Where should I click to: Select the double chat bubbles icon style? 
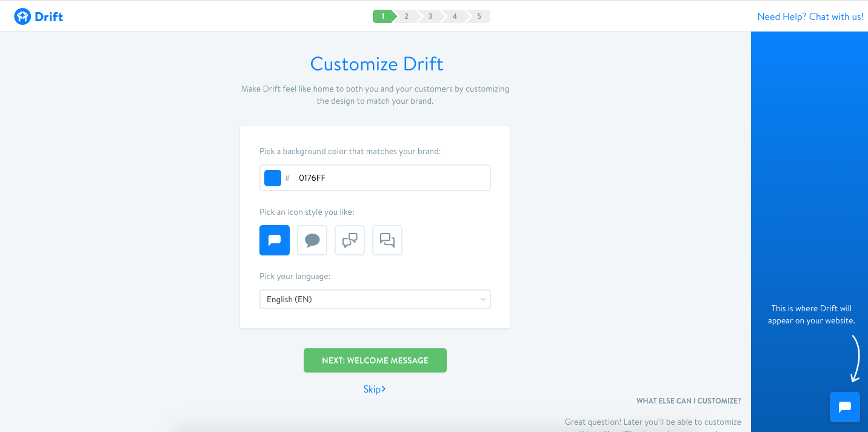tap(349, 240)
